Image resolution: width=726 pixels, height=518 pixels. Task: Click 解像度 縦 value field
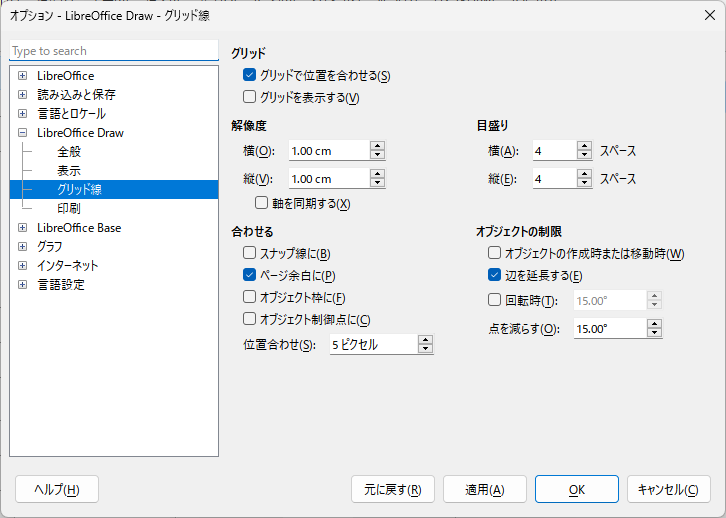[x=329, y=179]
